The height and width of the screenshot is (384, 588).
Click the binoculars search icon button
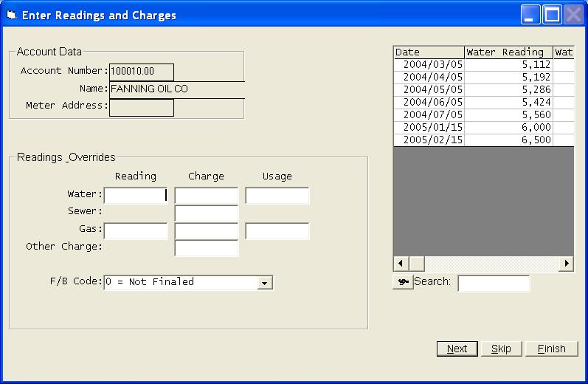click(403, 282)
